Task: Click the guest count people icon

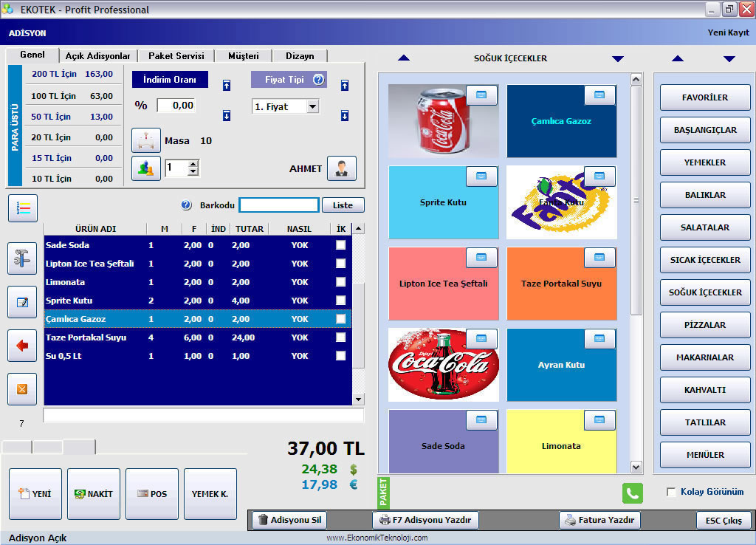Action: point(146,168)
